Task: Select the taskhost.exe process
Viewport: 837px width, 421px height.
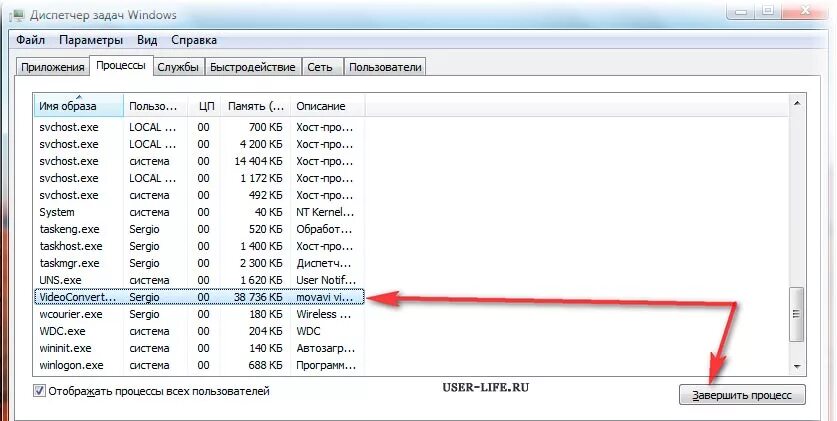Action: 199,246
